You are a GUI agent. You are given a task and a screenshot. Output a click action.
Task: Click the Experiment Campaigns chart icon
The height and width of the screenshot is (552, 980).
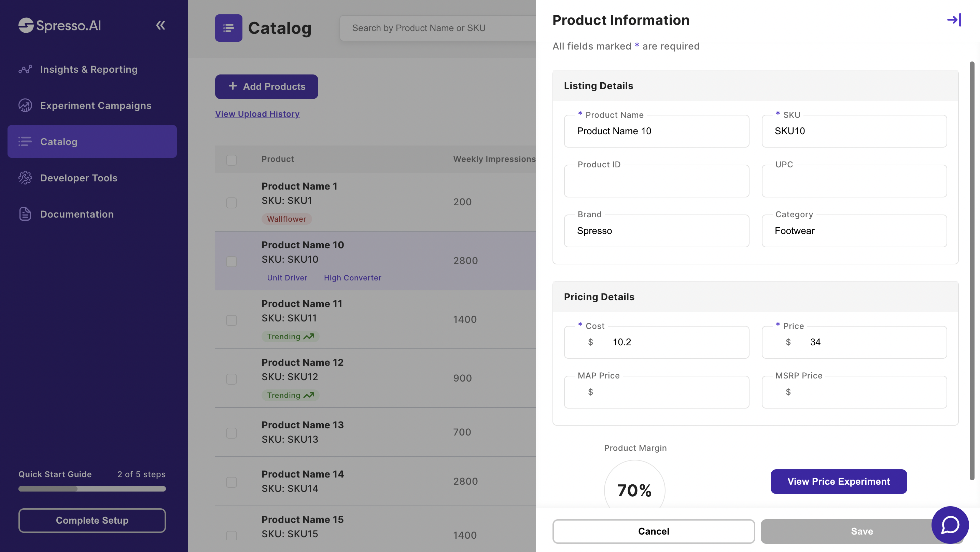25,106
